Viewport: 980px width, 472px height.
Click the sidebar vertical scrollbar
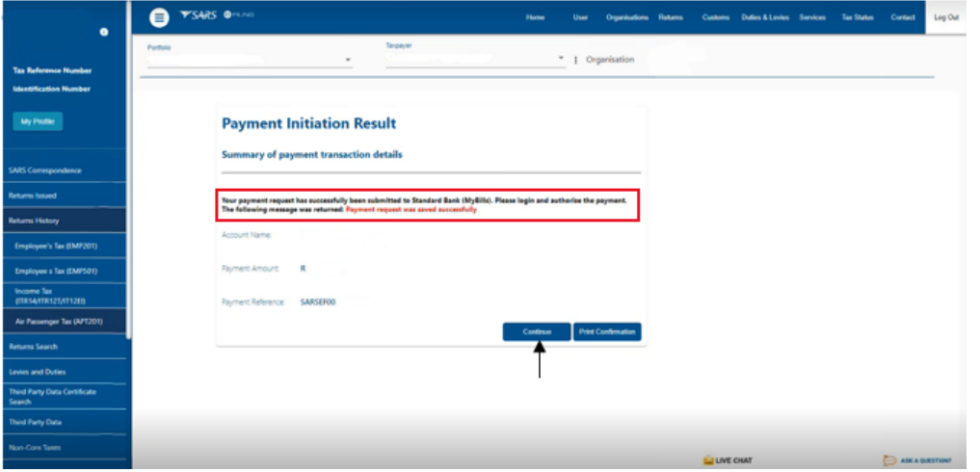pos(127,241)
